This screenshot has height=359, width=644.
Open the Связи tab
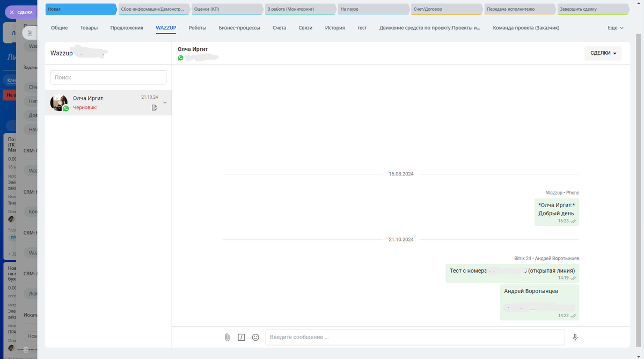point(305,27)
